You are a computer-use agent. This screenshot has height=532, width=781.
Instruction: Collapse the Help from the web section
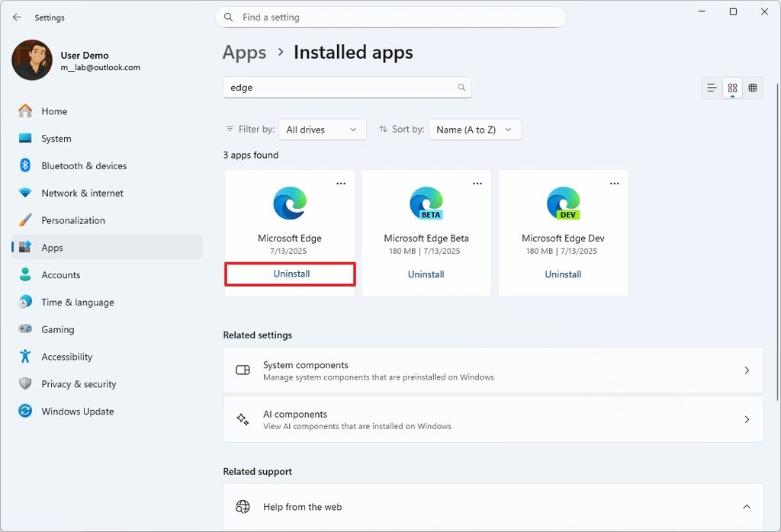(747, 507)
